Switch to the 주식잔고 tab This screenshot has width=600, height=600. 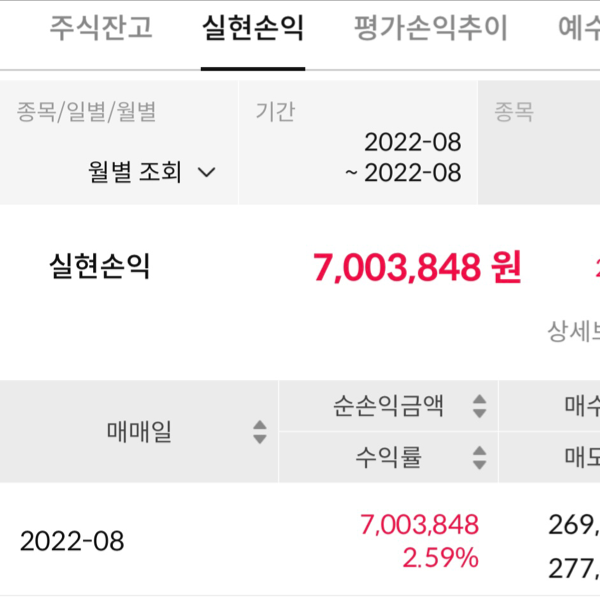tap(101, 28)
